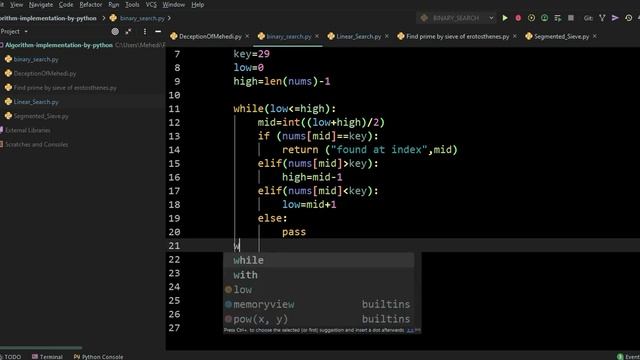
Task: Expand External Libraries node
Action: [x=27, y=130]
